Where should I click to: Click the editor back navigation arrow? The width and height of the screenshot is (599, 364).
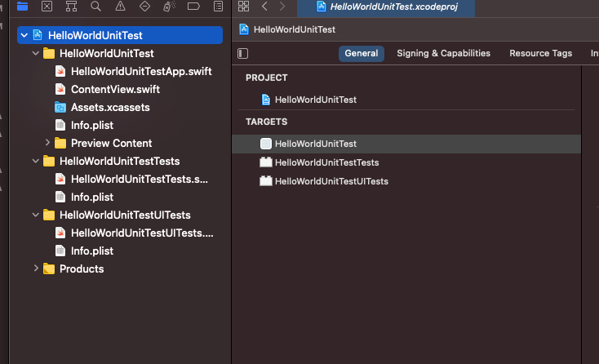point(265,7)
